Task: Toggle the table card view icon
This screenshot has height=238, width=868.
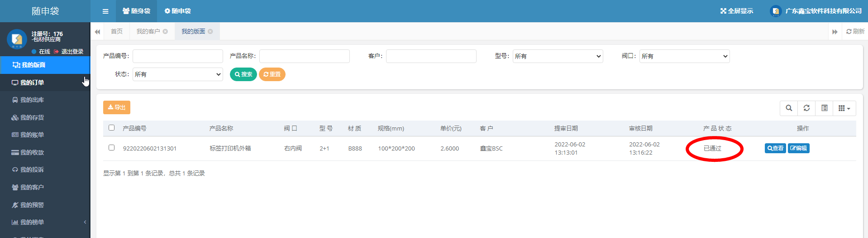Action: click(x=825, y=108)
